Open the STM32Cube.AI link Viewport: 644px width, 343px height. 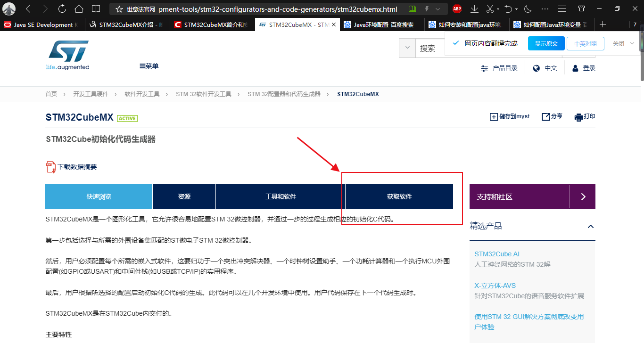click(497, 253)
